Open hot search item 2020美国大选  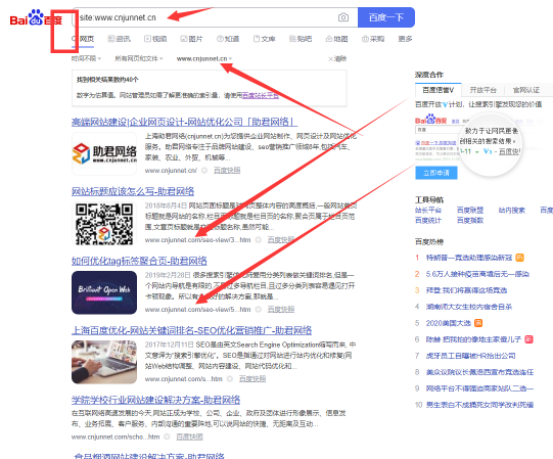(x=448, y=323)
